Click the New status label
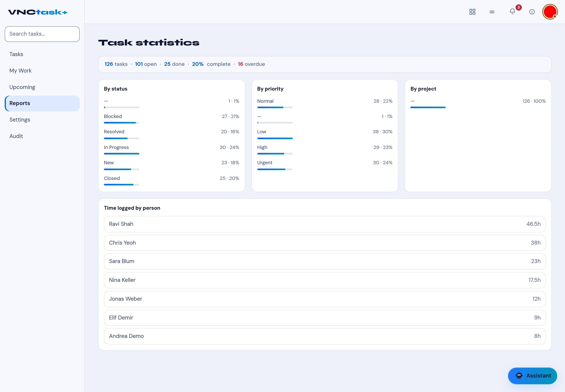565x392 pixels. (109, 163)
